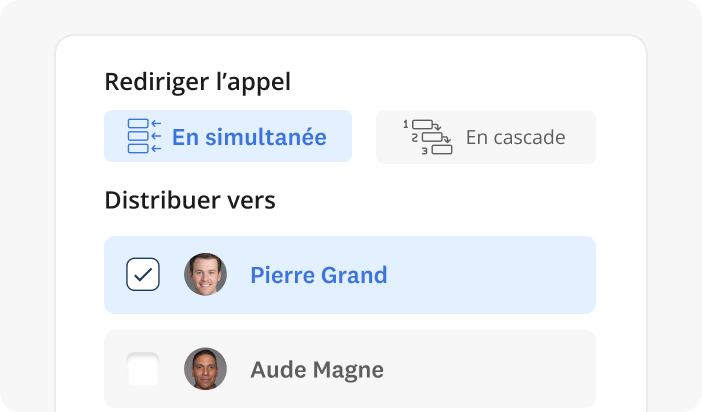
Task: Click the Rediriger l'appel heading
Action: 197,82
